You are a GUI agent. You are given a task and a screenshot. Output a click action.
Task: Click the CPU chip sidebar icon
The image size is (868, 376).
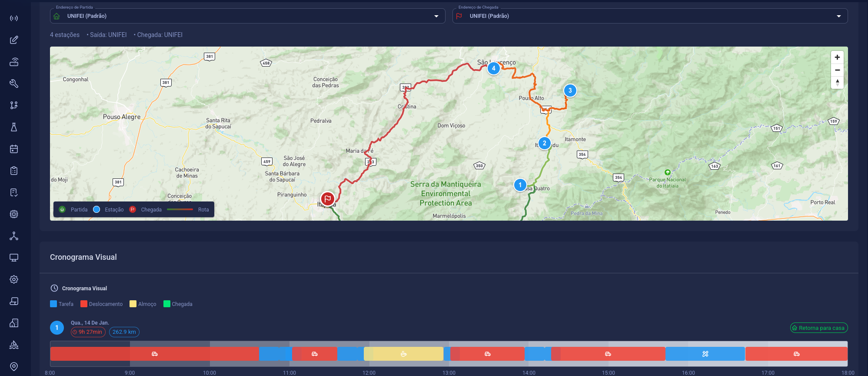point(14,214)
